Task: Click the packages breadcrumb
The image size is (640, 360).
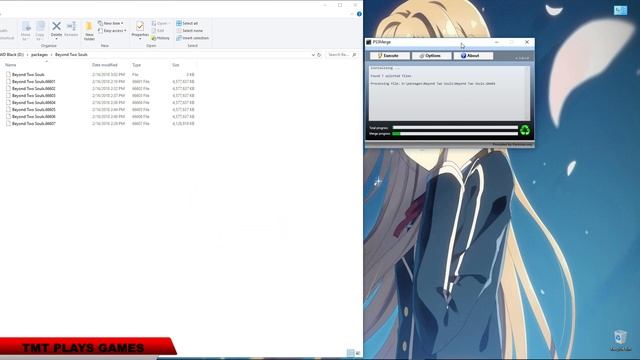Action: tap(40, 54)
